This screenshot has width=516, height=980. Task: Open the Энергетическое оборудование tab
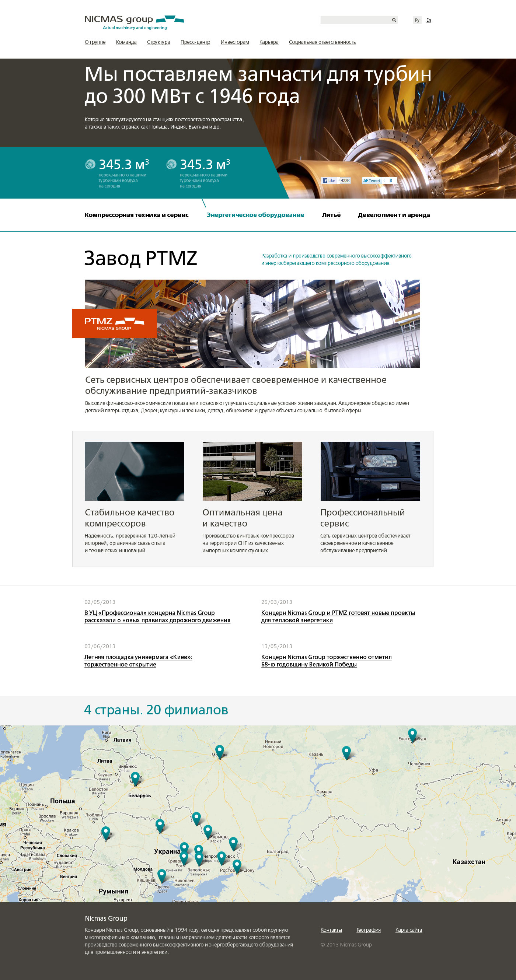click(x=255, y=215)
